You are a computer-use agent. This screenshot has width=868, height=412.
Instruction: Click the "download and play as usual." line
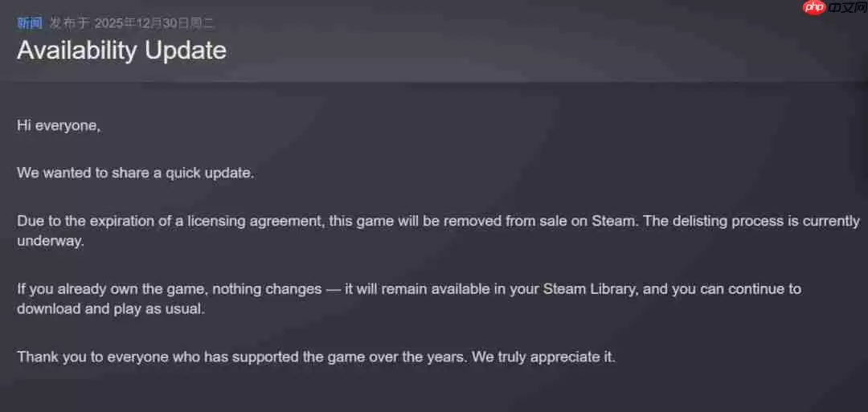(x=111, y=308)
